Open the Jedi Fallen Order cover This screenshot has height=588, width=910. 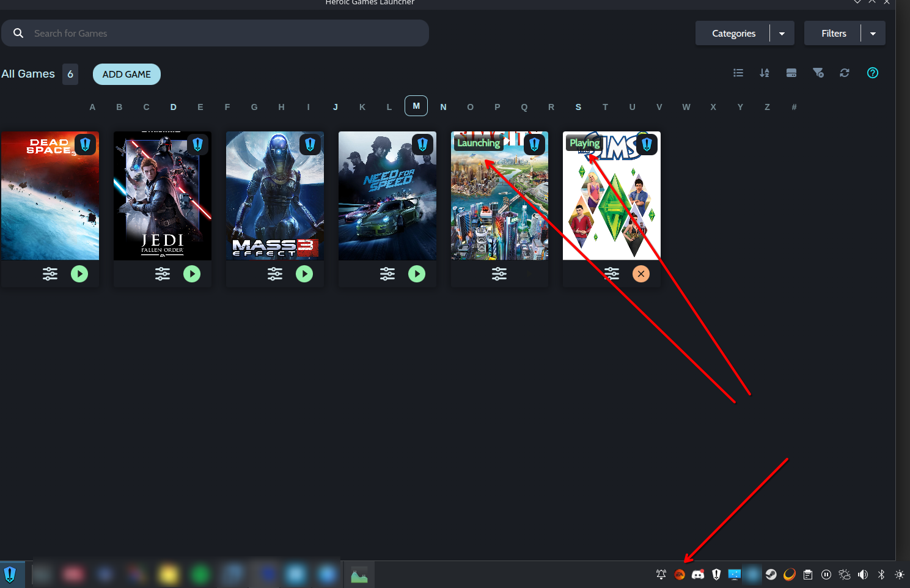(x=163, y=196)
